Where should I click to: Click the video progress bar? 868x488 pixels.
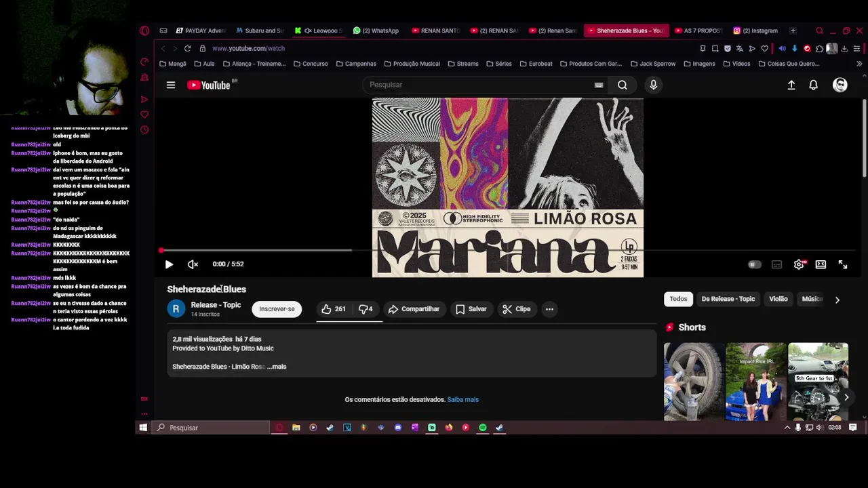point(509,250)
